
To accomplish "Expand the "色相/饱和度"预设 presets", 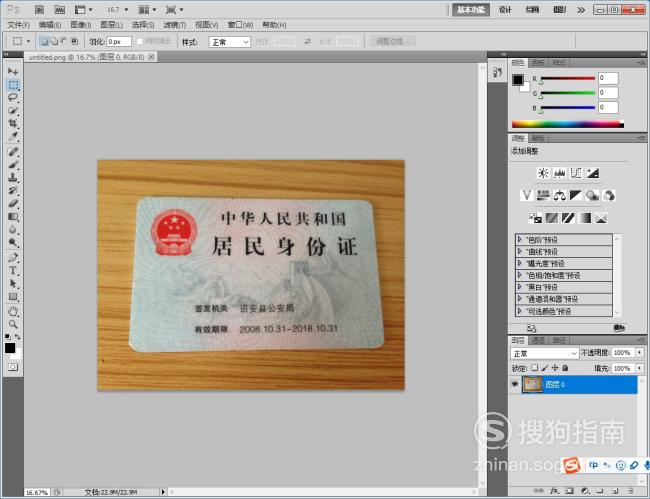I will tap(519, 275).
